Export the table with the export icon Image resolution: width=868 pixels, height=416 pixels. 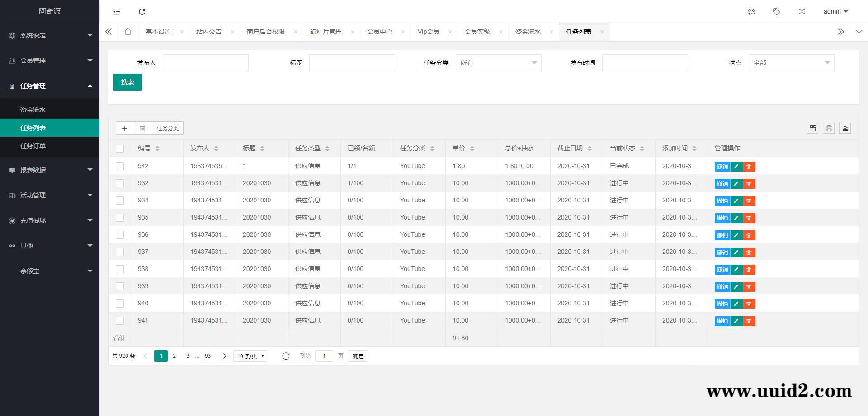click(845, 128)
